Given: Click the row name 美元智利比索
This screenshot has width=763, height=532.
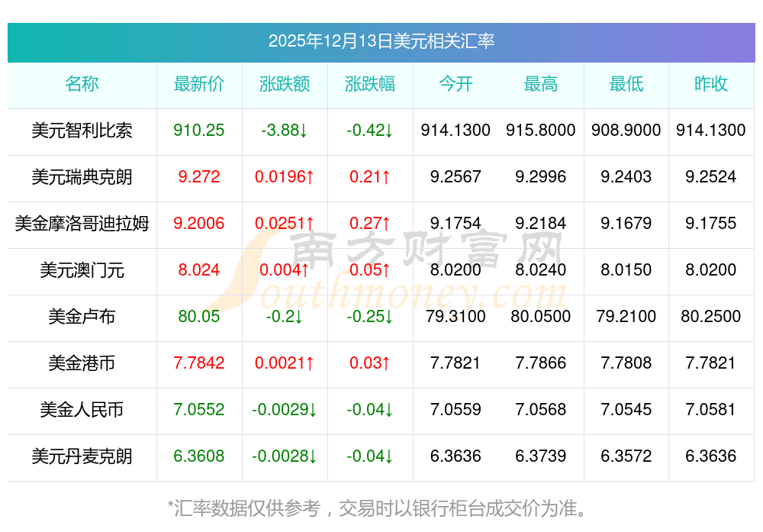Looking at the screenshot, I should pyautogui.click(x=82, y=131).
